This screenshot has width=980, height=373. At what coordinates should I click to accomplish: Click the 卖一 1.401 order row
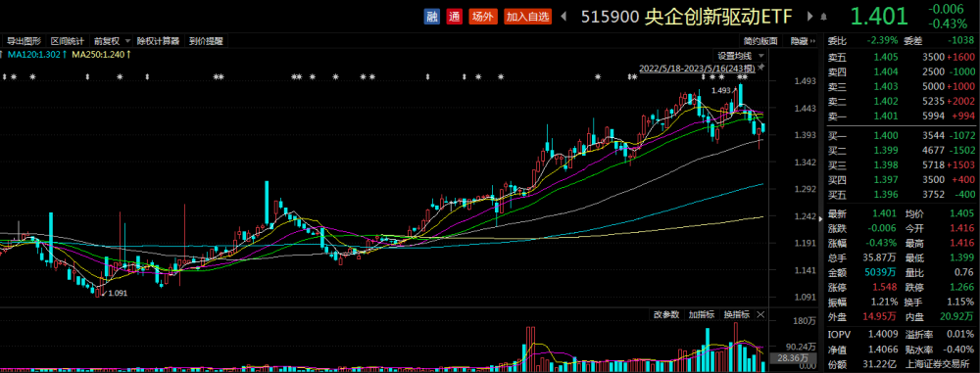(901, 117)
